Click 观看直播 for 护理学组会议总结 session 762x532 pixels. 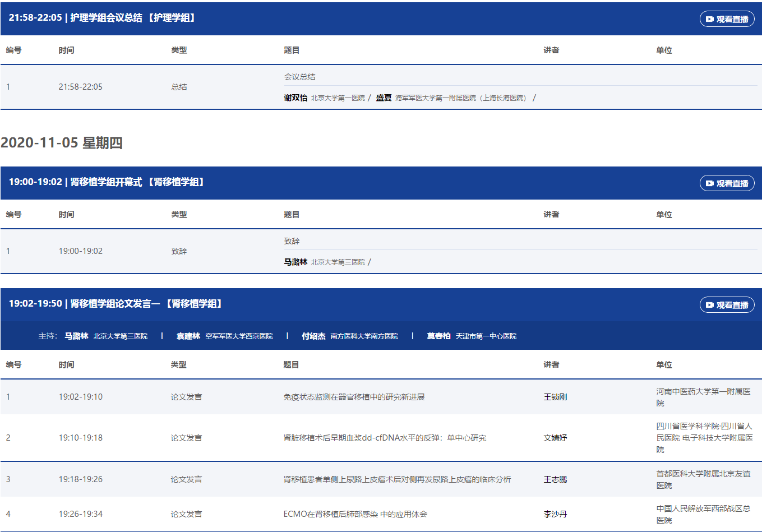coord(727,19)
